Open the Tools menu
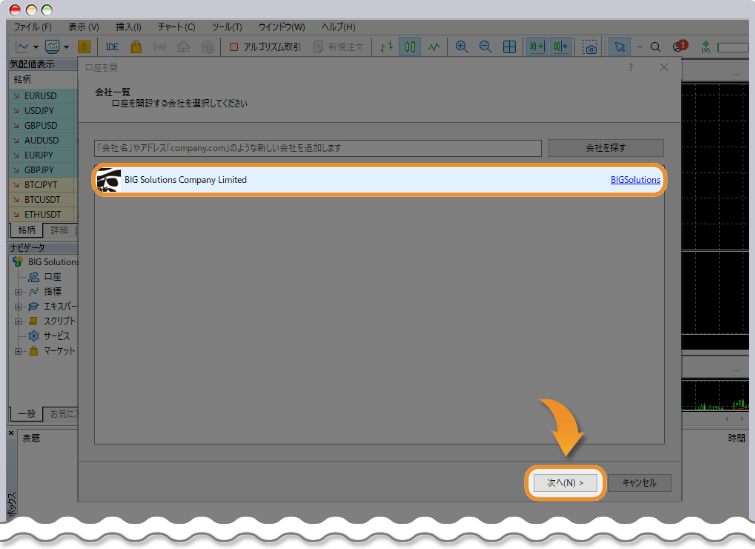The width and height of the screenshot is (755, 549). [x=227, y=27]
